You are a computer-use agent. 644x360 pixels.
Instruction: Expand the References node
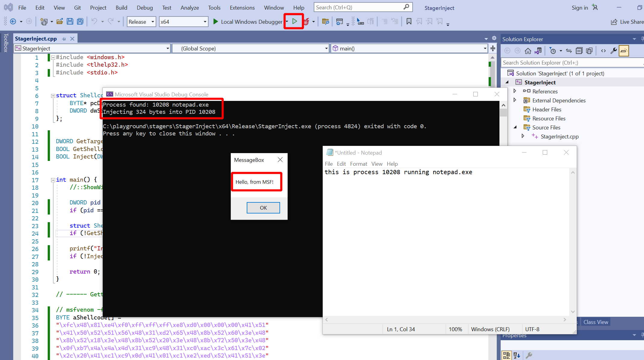point(515,91)
